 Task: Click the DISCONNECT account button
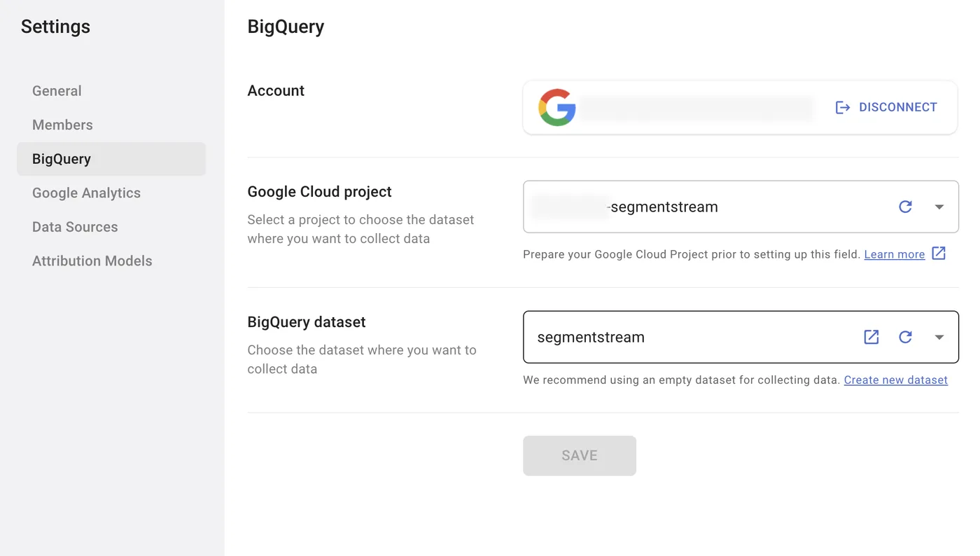[886, 107]
